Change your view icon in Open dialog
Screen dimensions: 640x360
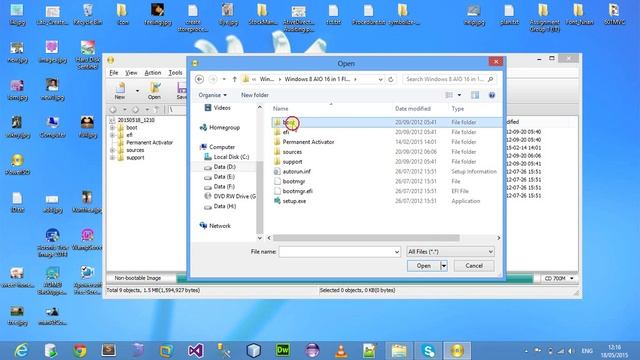click(449, 95)
